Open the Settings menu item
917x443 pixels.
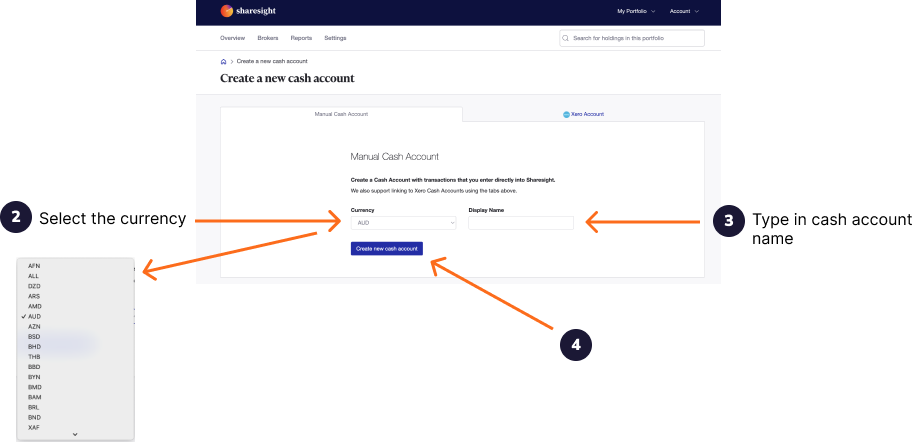[x=335, y=38]
